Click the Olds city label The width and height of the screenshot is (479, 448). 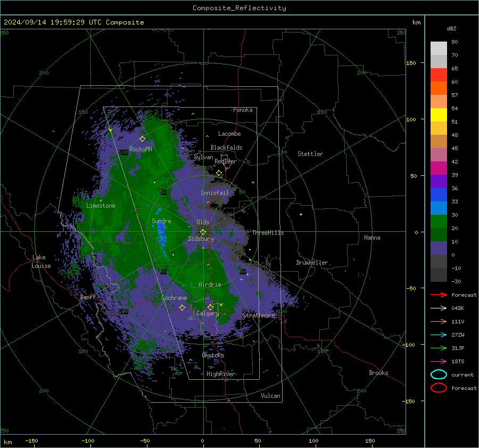[203, 222]
